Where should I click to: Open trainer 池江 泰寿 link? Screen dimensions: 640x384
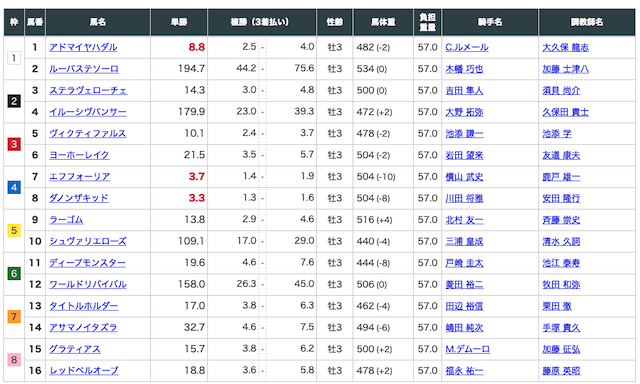(561, 263)
